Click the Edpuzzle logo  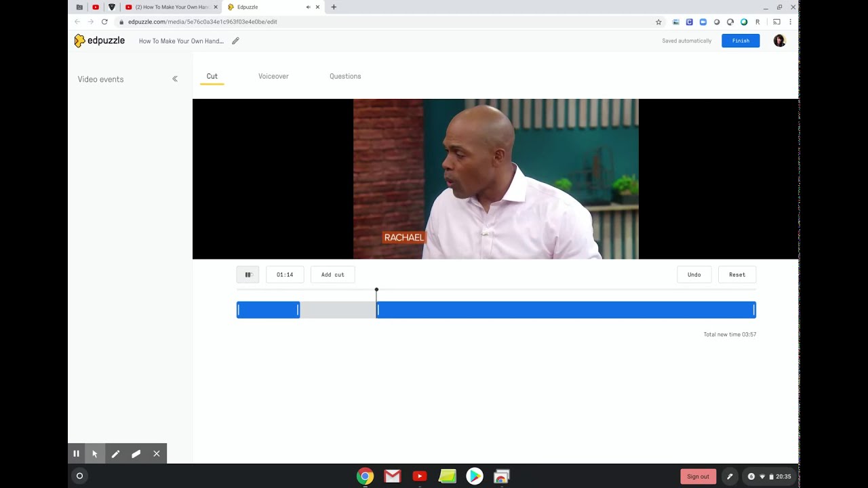point(100,41)
